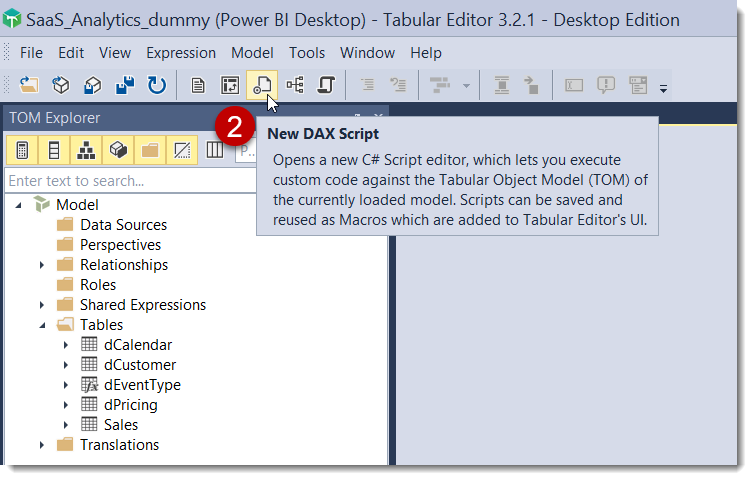Toggle Show Columns filter button
This screenshot has width=752, height=480.
coord(54,150)
